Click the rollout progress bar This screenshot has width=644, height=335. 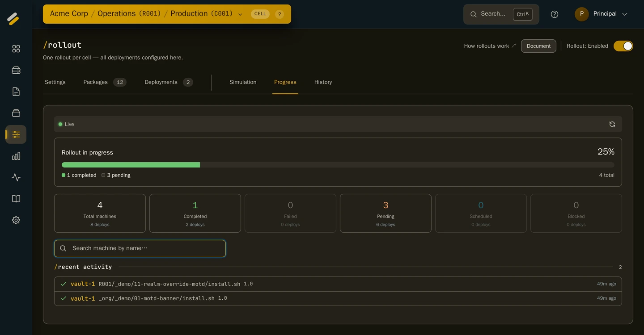coord(338,165)
